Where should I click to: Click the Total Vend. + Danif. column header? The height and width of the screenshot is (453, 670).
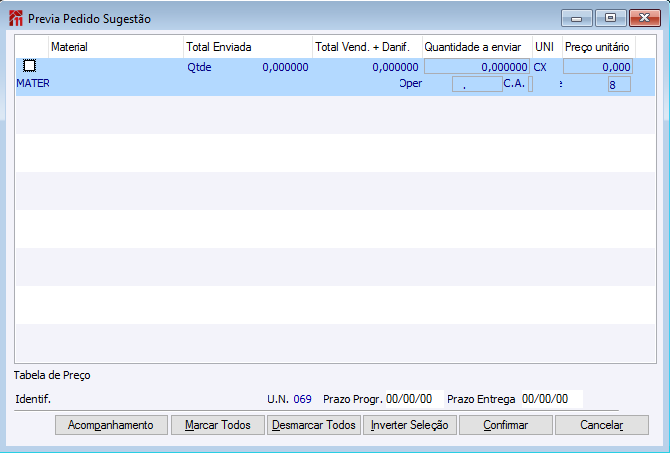[367, 47]
